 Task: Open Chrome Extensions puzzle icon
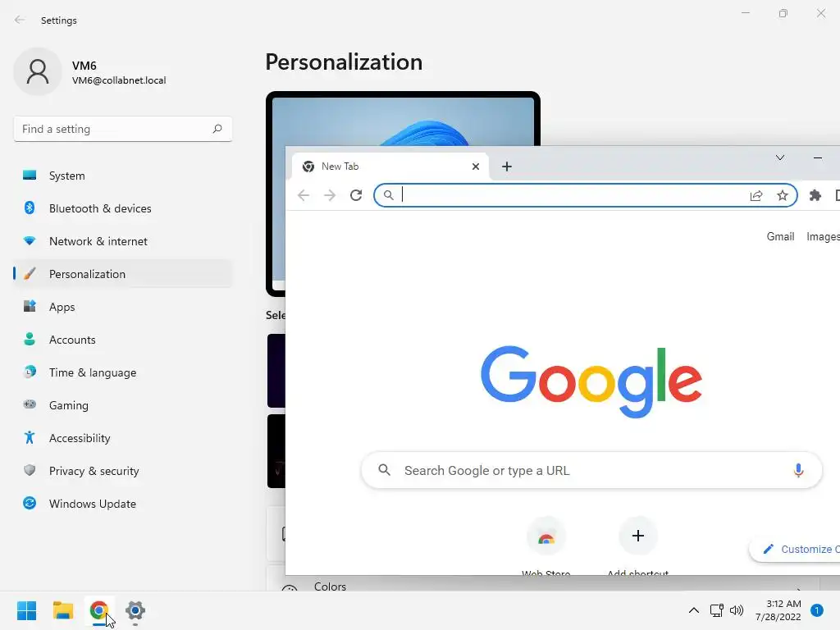815,195
